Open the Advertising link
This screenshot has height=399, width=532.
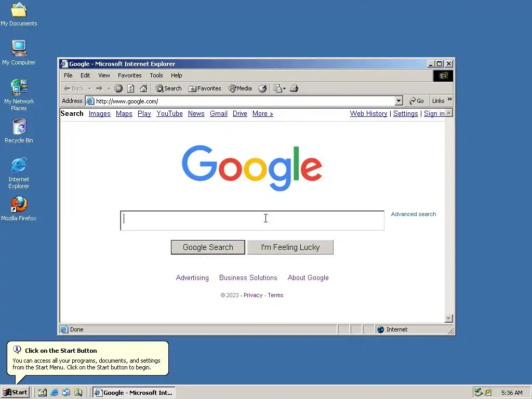click(192, 277)
